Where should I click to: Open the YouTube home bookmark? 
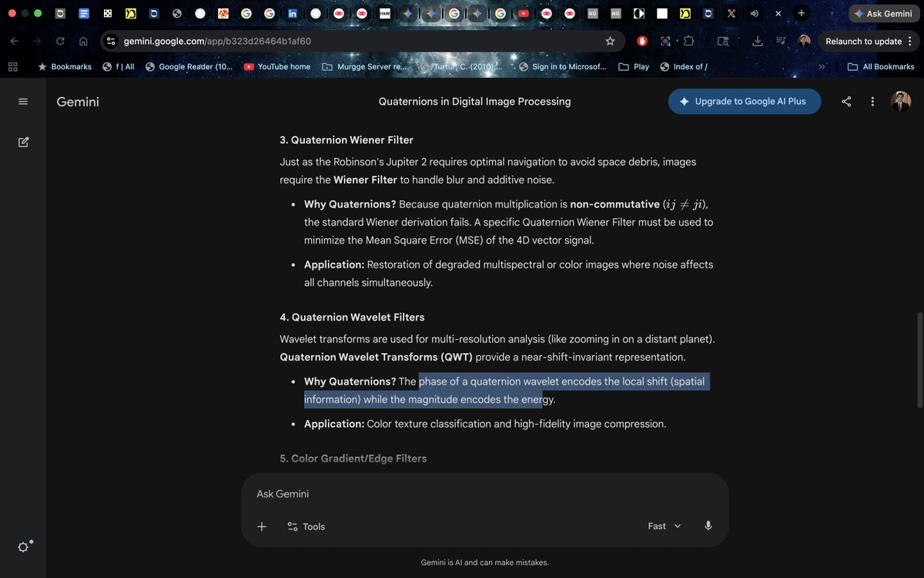click(277, 67)
